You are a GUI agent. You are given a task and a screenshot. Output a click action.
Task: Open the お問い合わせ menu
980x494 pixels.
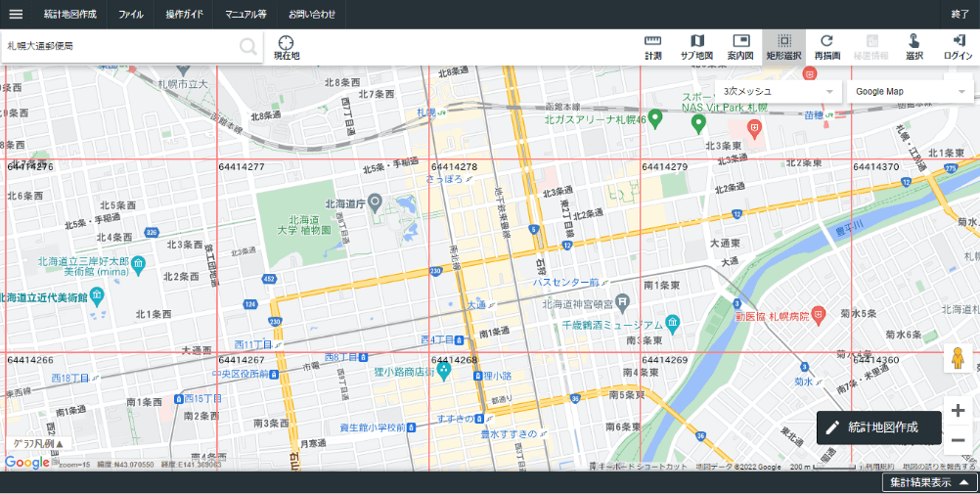(312, 14)
